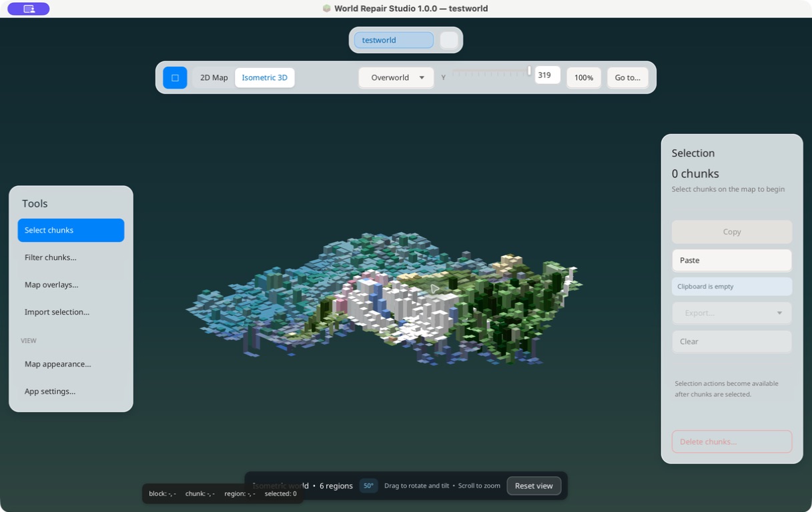Click the '0 chunks' selection count
The height and width of the screenshot is (512, 812).
pos(695,173)
